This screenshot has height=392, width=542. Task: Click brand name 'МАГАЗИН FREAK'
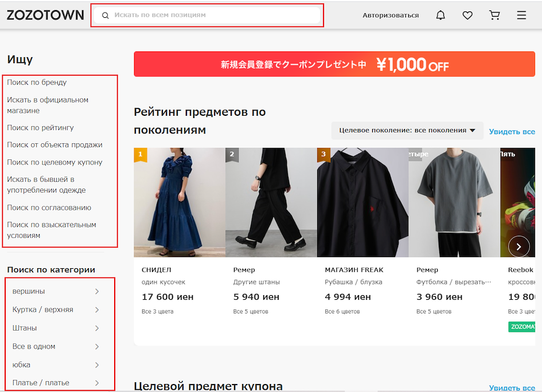click(354, 270)
